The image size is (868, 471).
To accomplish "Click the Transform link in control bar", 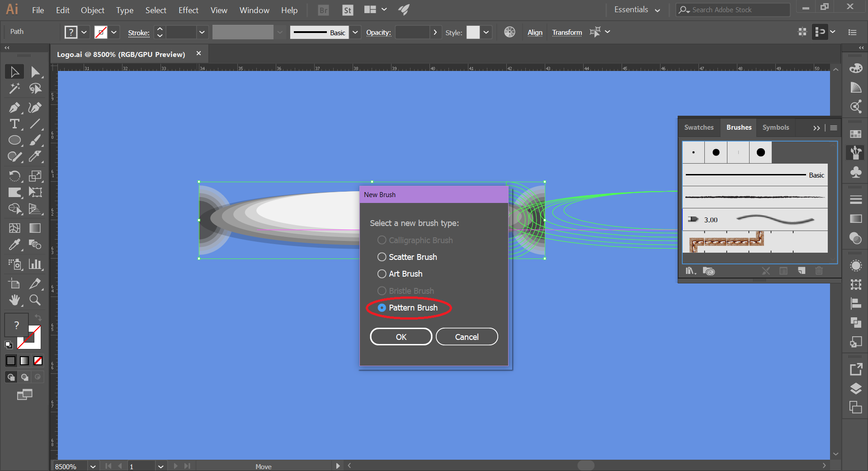I will [567, 33].
